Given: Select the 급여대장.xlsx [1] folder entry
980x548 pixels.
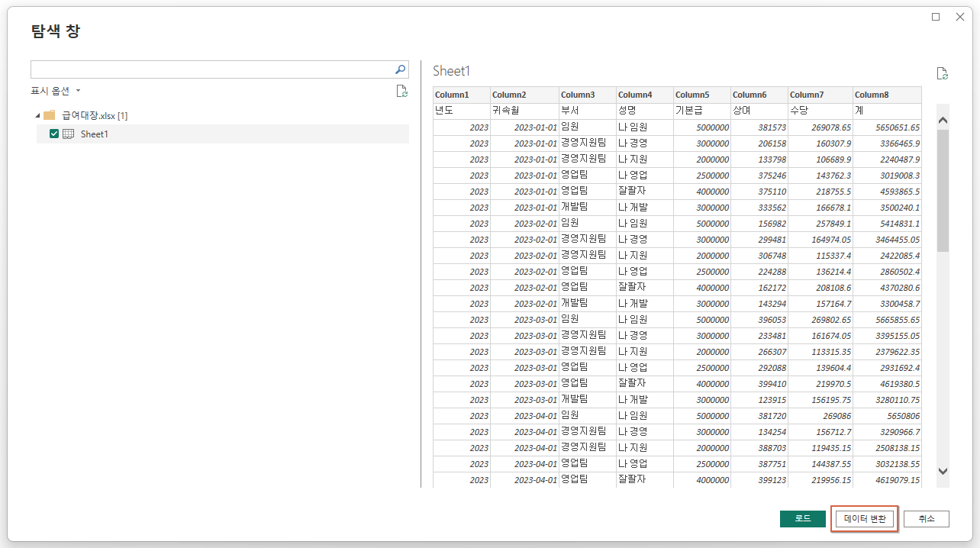Looking at the screenshot, I should tap(95, 115).
